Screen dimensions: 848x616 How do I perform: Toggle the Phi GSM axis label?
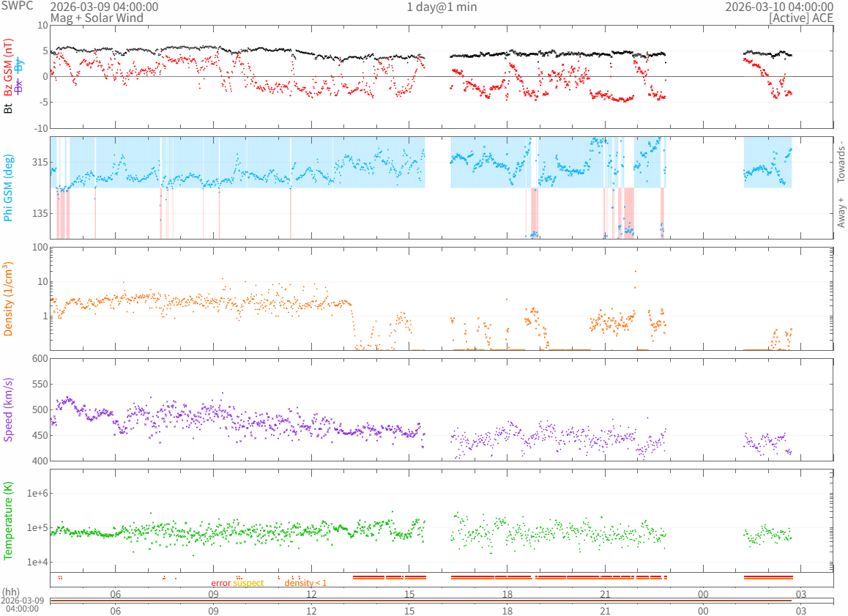(8, 188)
